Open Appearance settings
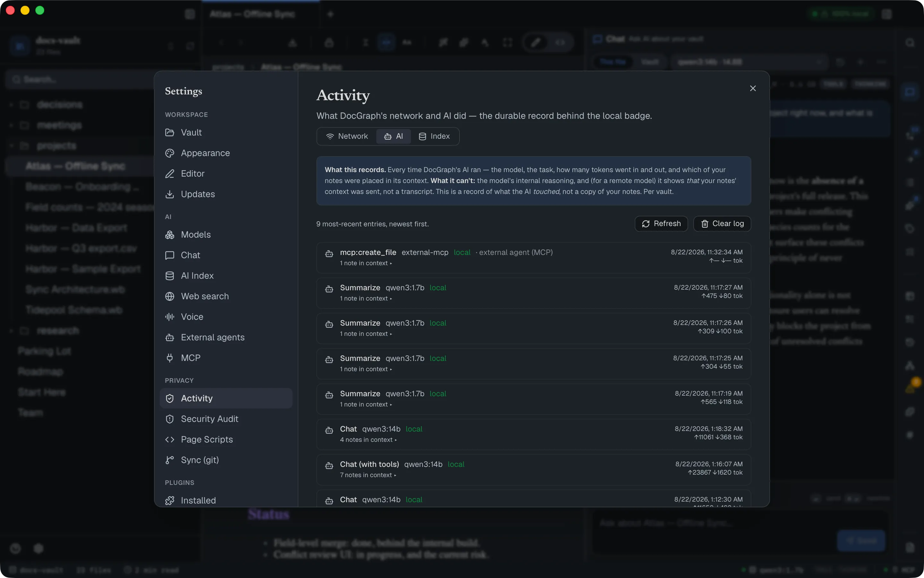This screenshot has height=578, width=924. 226,153
